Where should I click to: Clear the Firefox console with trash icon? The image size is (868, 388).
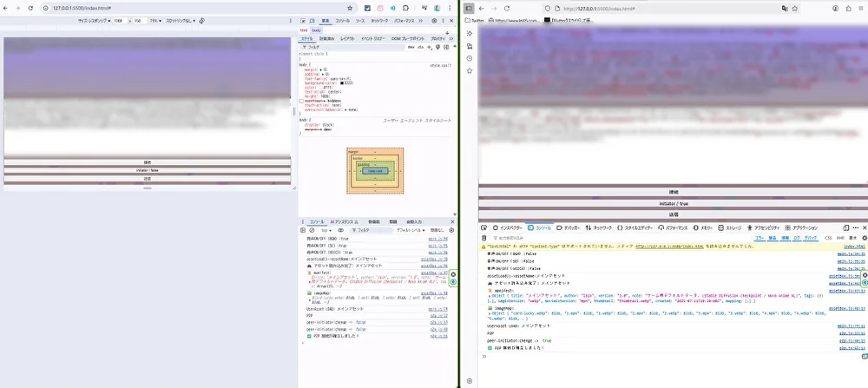(483, 237)
